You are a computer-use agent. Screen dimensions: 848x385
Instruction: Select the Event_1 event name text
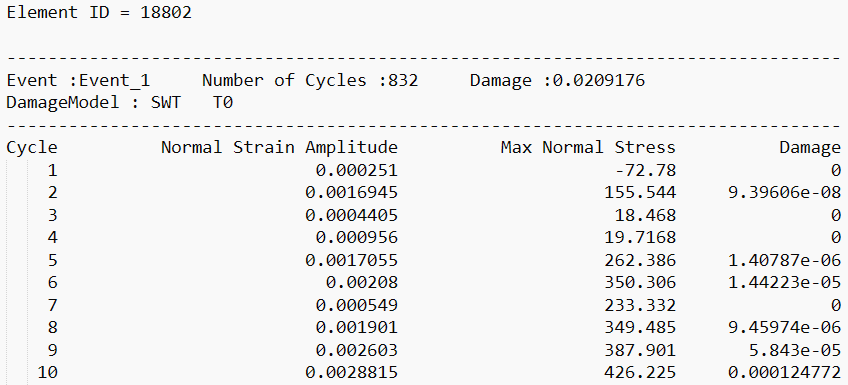(x=114, y=81)
